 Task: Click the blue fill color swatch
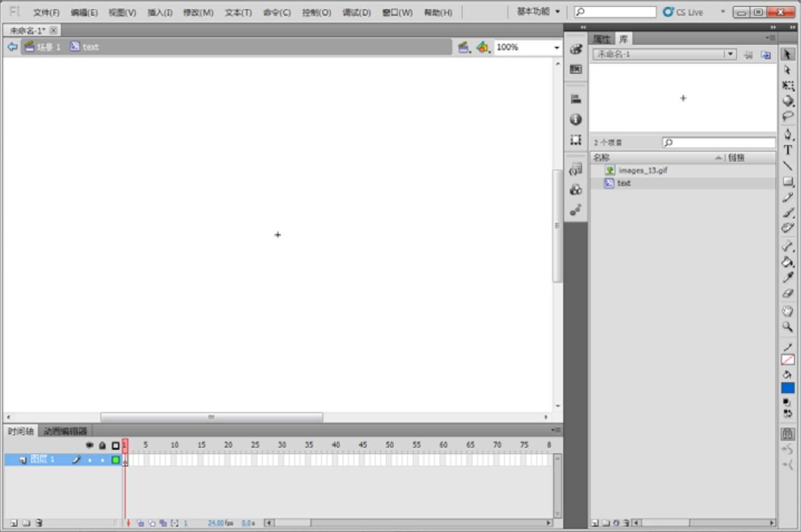click(x=788, y=388)
